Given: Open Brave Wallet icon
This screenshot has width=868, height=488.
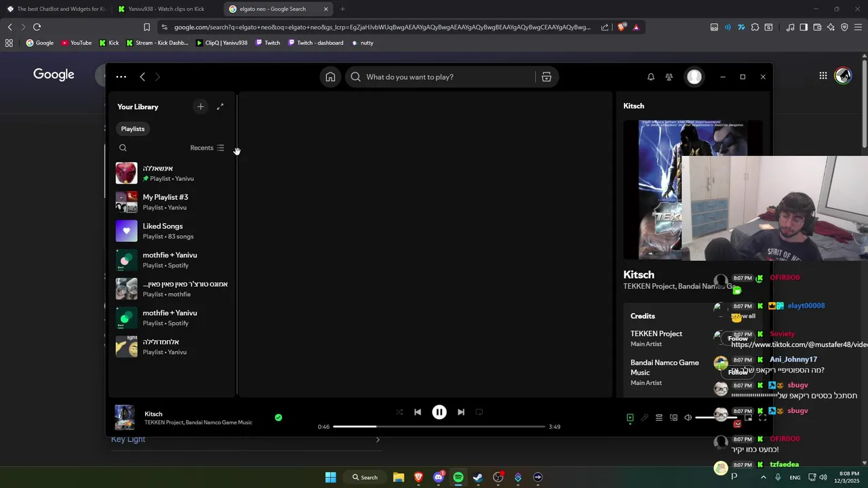Looking at the screenshot, I should click(x=817, y=27).
